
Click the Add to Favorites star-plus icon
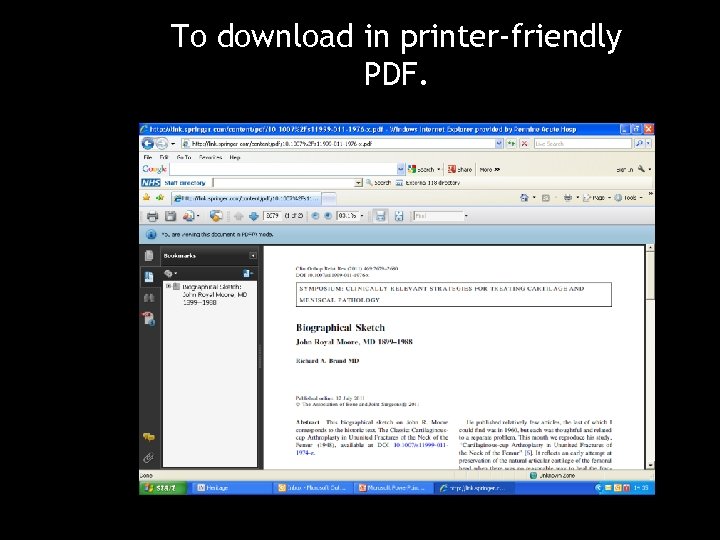click(x=160, y=197)
